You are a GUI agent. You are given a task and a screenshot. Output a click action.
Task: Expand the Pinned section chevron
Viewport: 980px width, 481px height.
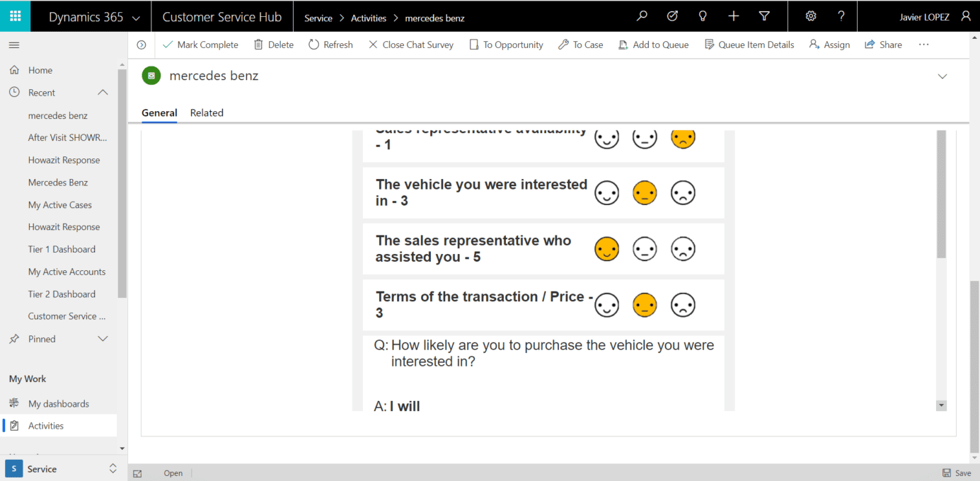point(103,339)
